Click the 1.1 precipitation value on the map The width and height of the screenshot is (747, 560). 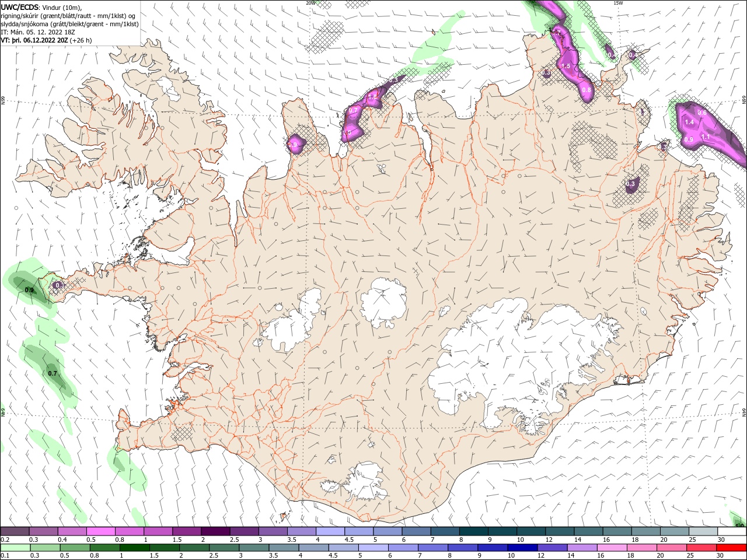pos(706,136)
